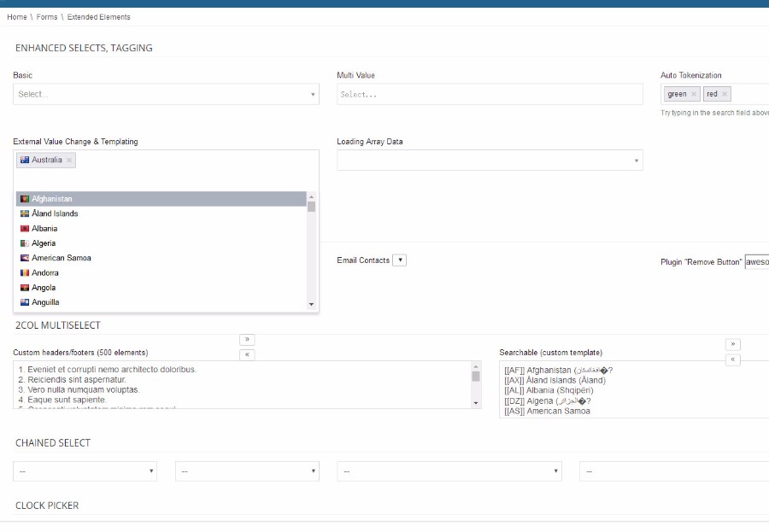This screenshot has height=532, width=769.
Task: Select Algeria in country list
Action: pyautogui.click(x=161, y=243)
